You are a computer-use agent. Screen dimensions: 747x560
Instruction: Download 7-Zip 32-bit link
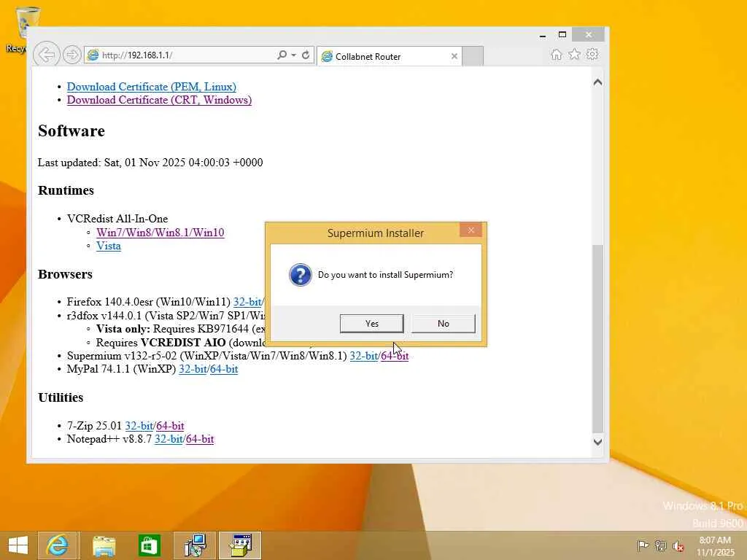(139, 426)
